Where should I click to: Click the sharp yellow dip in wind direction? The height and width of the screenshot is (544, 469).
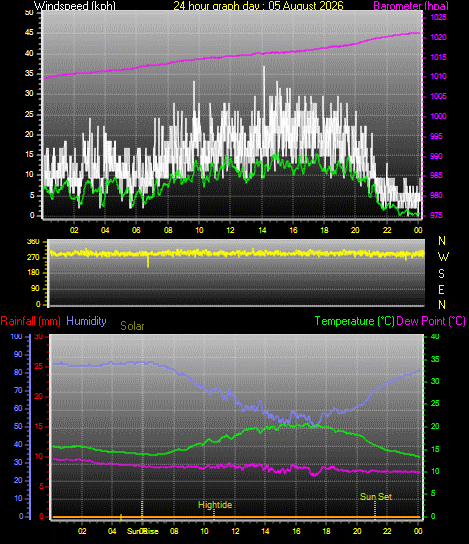[x=148, y=261]
